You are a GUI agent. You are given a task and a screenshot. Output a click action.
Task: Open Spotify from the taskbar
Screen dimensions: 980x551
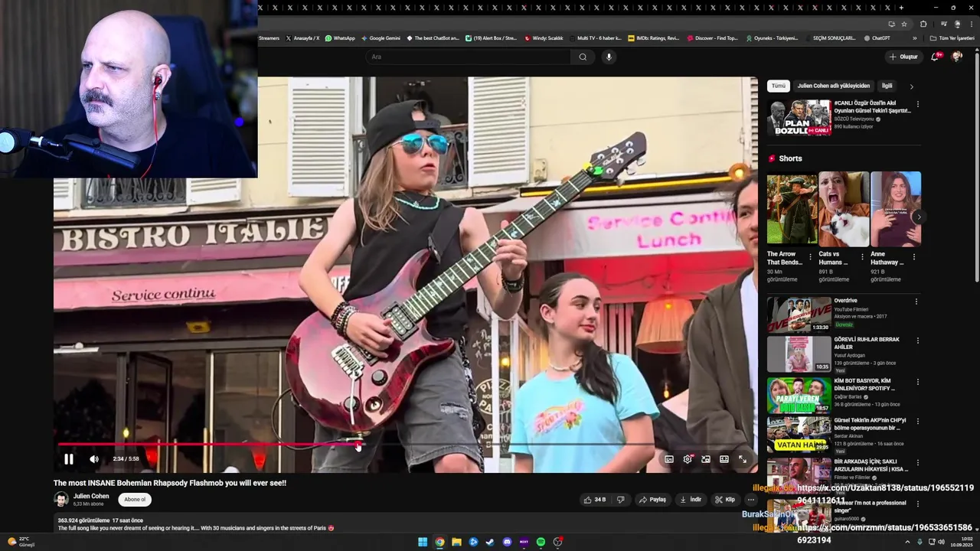[541, 542]
